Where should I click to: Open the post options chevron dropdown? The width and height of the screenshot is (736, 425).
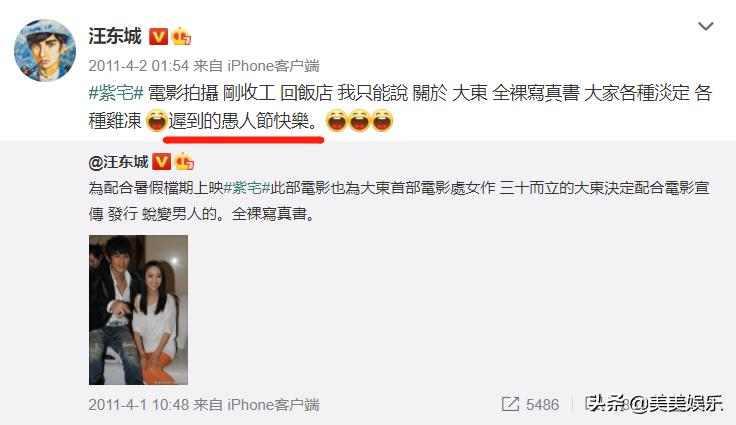tap(705, 26)
